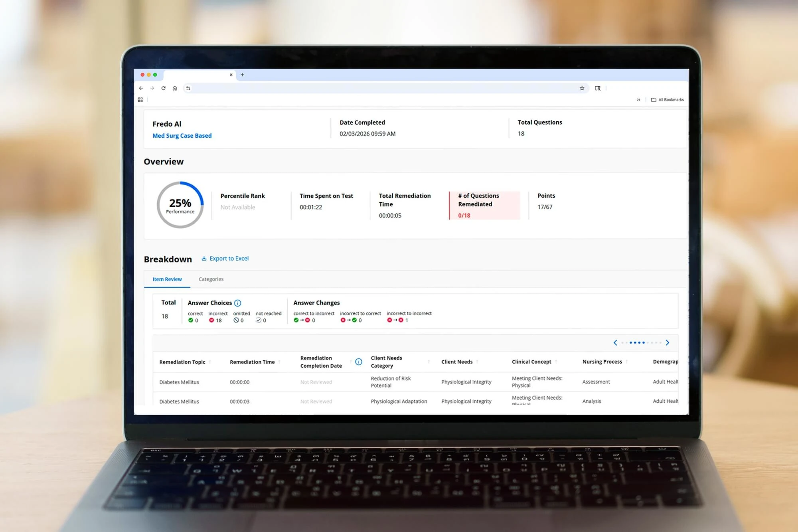
Task: Click the browser back arrow
Action: tap(141, 88)
